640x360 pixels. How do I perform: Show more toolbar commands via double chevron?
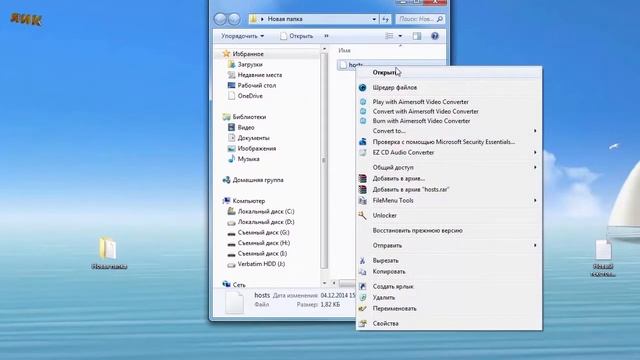(x=326, y=36)
